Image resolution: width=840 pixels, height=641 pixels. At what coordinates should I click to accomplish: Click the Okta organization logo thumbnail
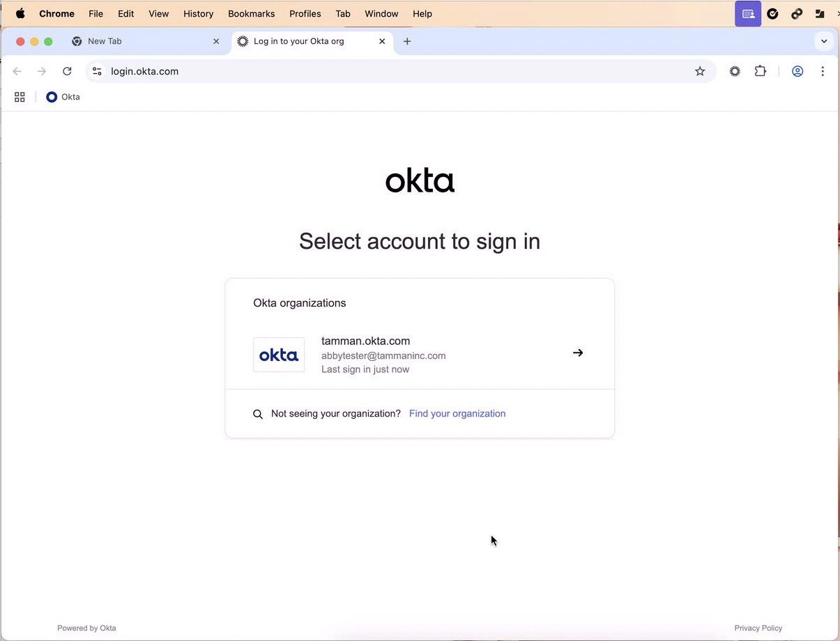(x=279, y=355)
